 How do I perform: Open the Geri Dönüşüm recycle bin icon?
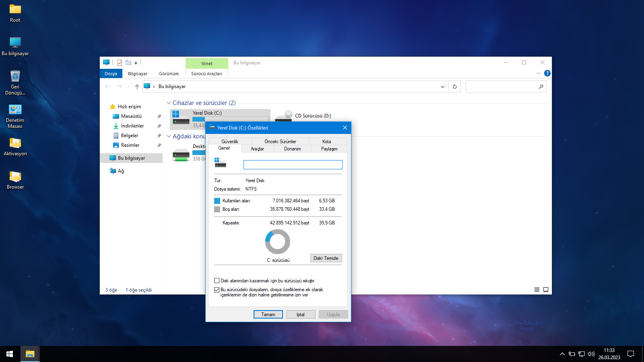coord(15,82)
